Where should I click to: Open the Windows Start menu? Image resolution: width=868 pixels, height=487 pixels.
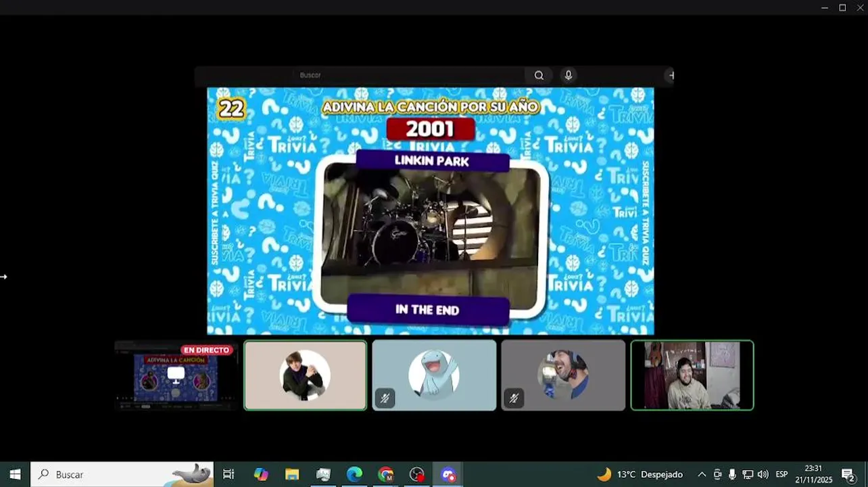(15, 474)
